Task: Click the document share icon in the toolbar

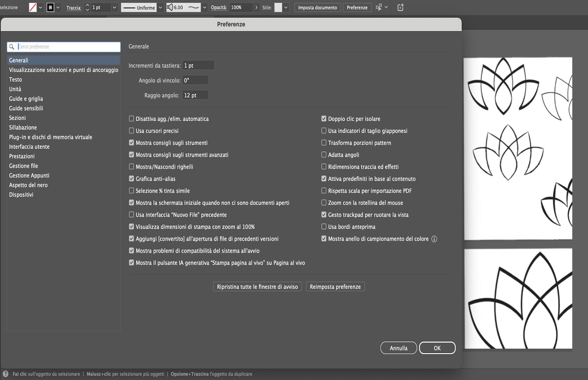Action: click(401, 7)
